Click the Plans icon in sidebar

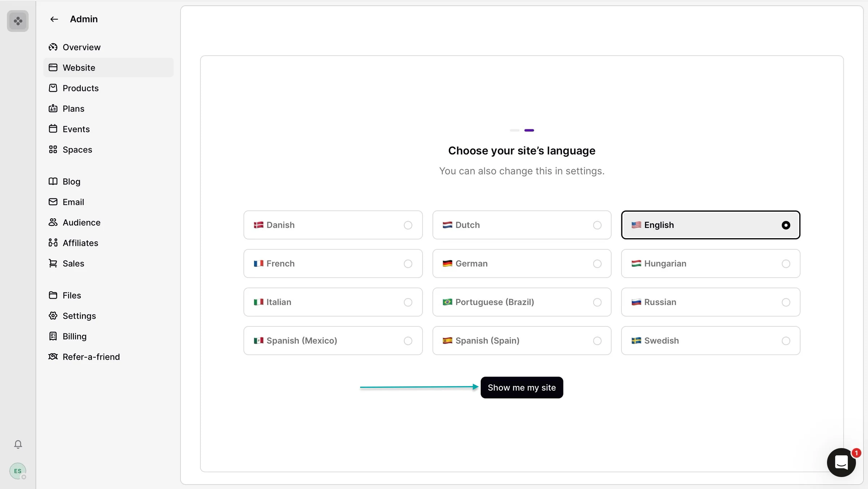click(53, 108)
